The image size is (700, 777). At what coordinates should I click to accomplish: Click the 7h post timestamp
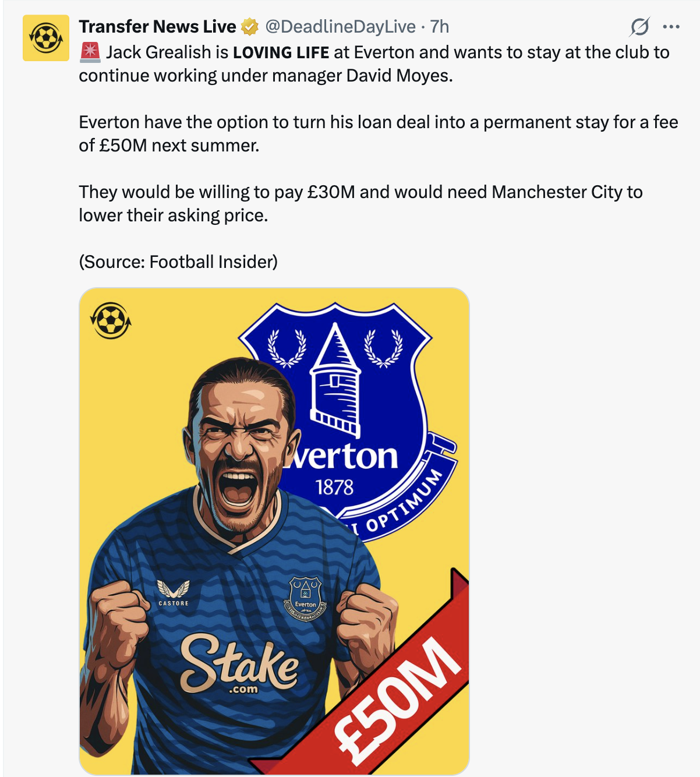tap(440, 27)
